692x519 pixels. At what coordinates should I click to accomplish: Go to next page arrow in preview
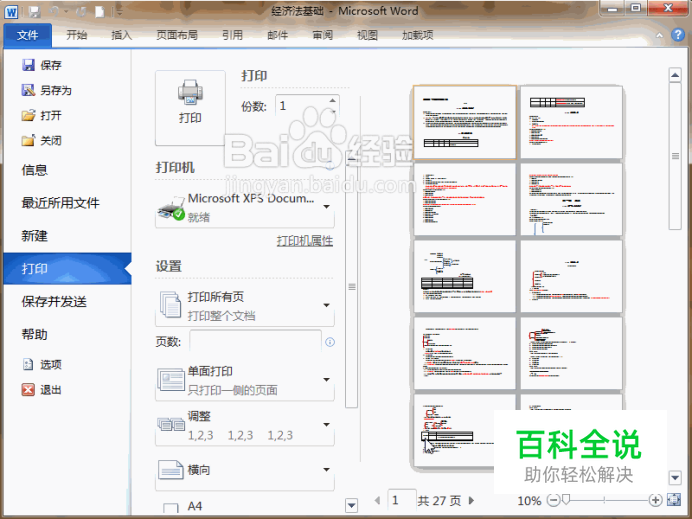(x=471, y=500)
